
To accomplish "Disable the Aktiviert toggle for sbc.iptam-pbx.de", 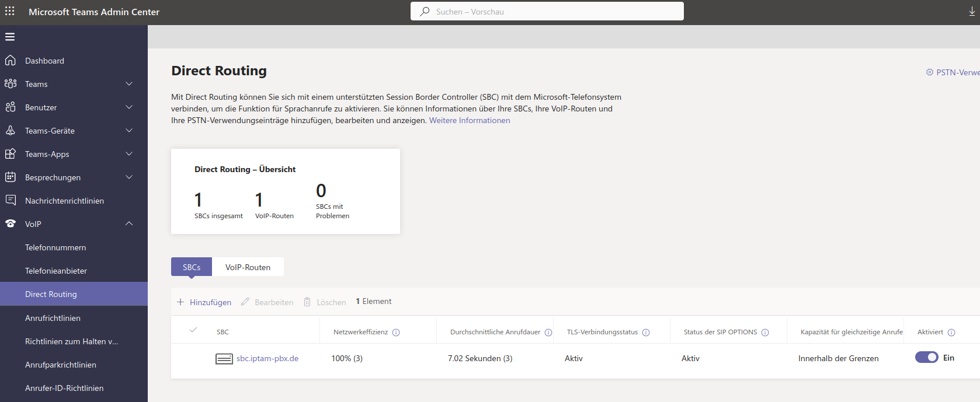I will [x=926, y=358].
